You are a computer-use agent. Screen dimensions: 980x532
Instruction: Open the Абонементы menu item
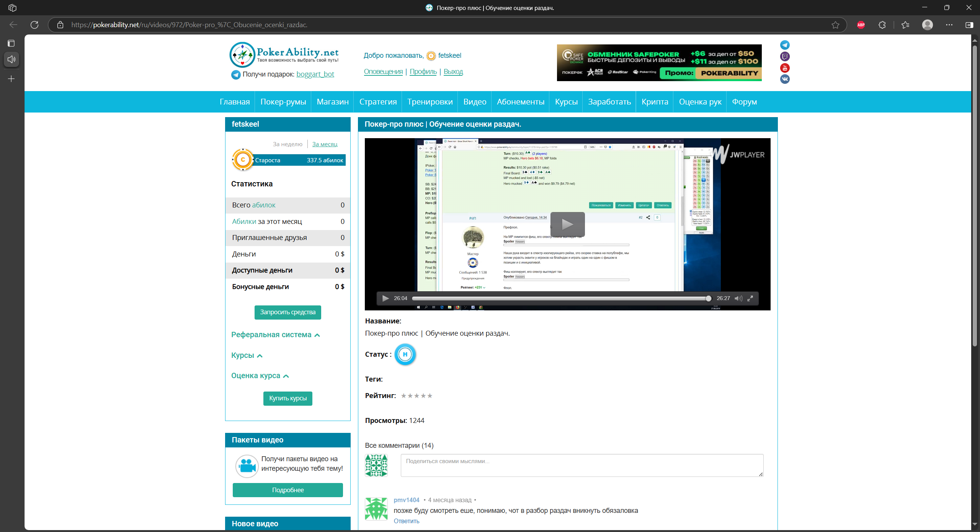click(520, 102)
